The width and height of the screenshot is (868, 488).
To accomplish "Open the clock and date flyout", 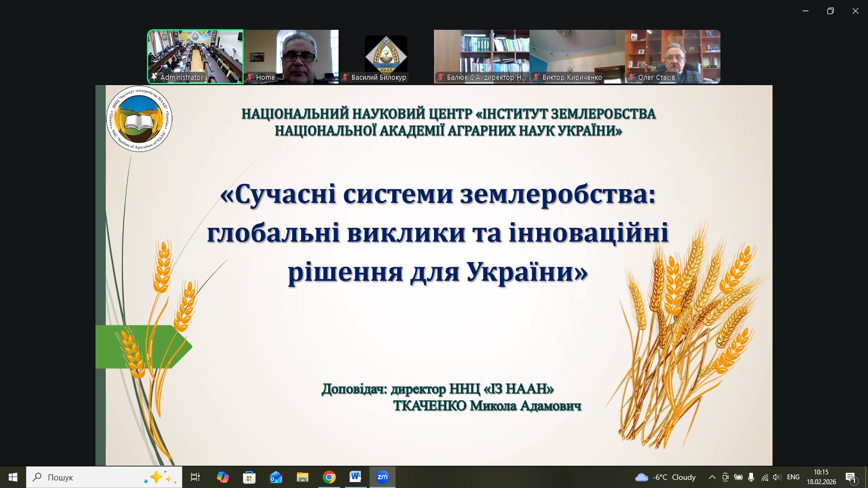I will [x=821, y=477].
